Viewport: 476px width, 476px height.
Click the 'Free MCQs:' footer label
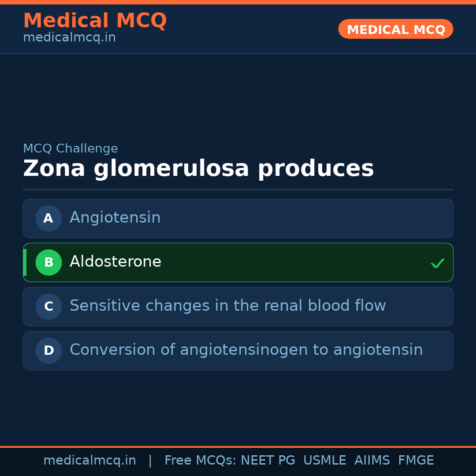tap(200, 461)
